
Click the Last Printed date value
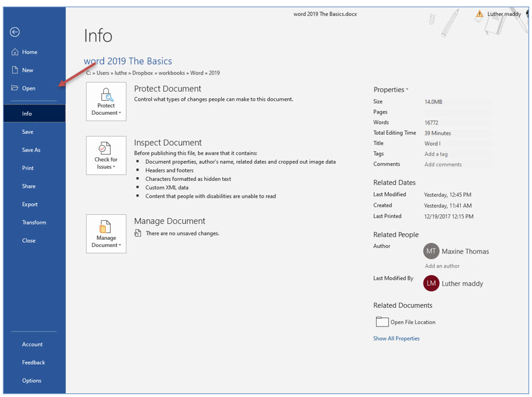449,216
